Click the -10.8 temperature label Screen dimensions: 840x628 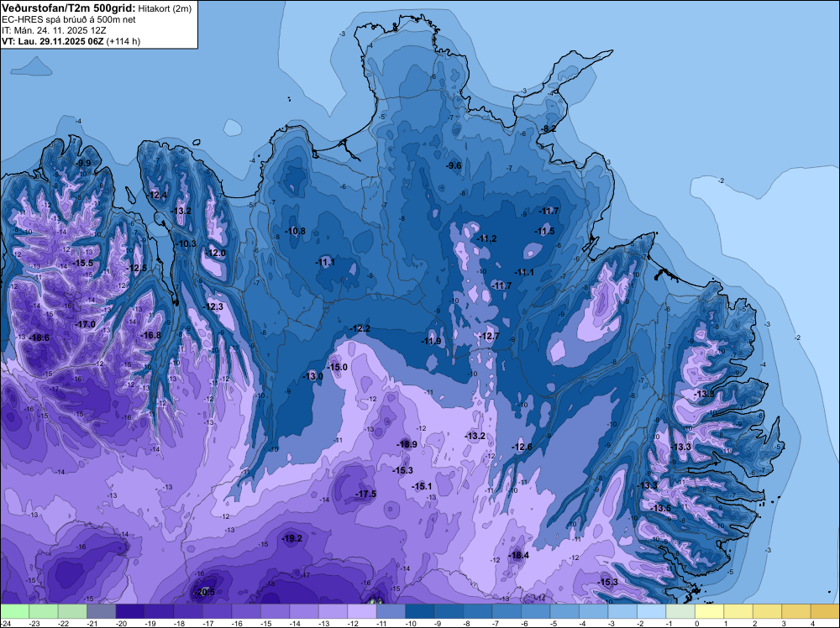point(295,231)
